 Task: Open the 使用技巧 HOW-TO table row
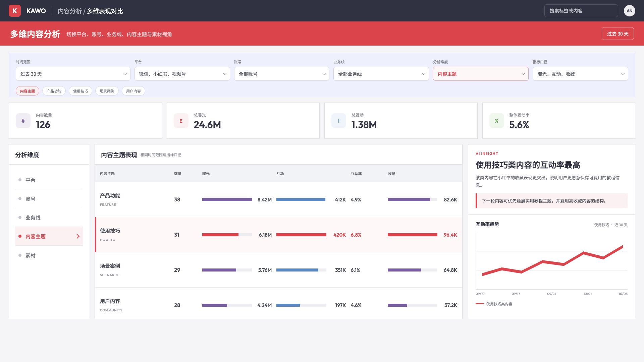(x=278, y=235)
